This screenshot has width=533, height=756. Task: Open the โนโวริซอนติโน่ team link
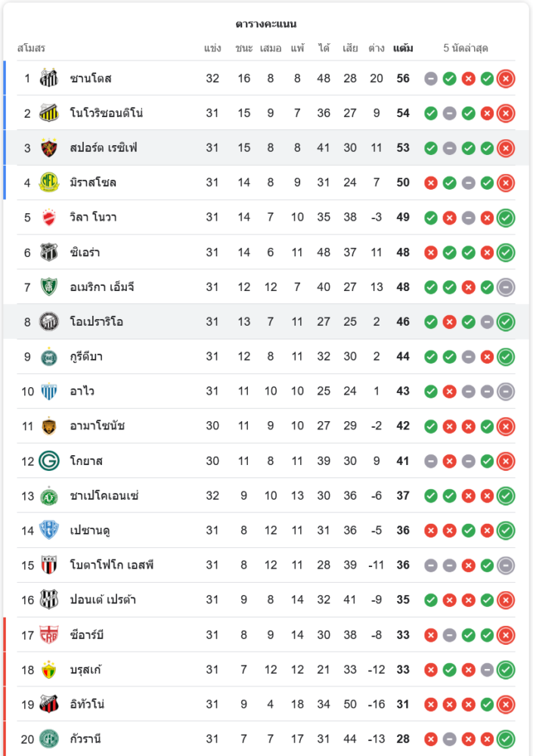point(107,113)
